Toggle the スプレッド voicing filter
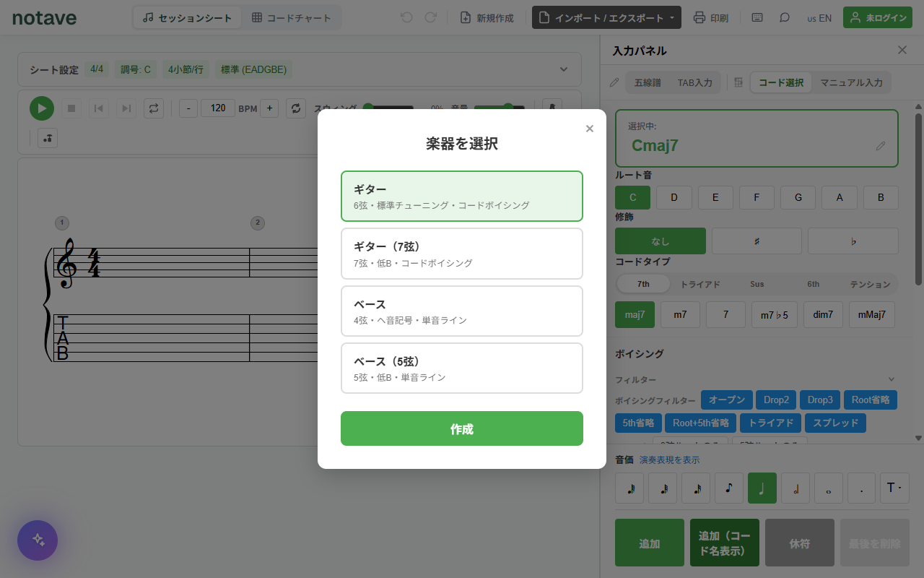The image size is (924, 578). point(836,423)
